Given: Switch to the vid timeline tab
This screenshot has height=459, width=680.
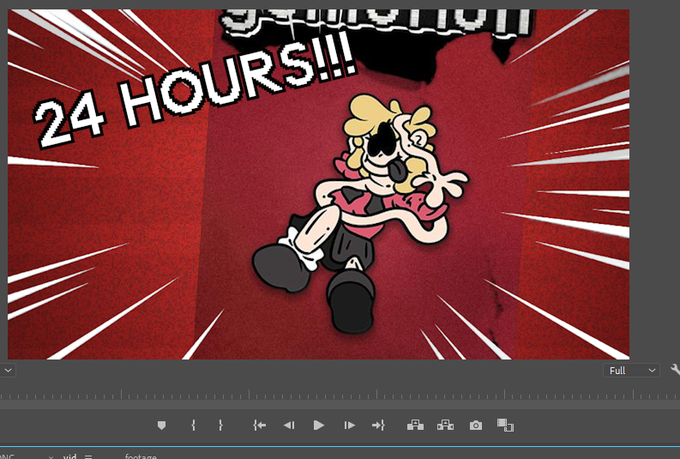Looking at the screenshot, I should [70, 456].
